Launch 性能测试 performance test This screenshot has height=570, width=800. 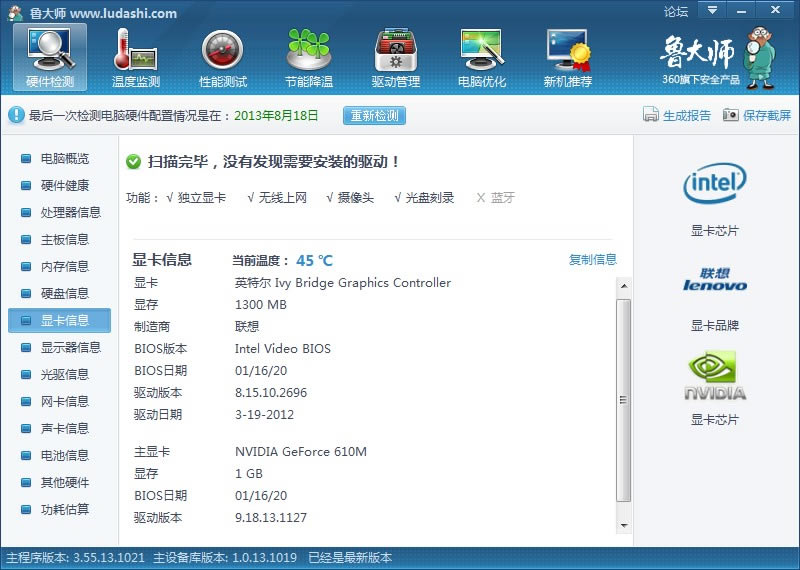click(222, 58)
